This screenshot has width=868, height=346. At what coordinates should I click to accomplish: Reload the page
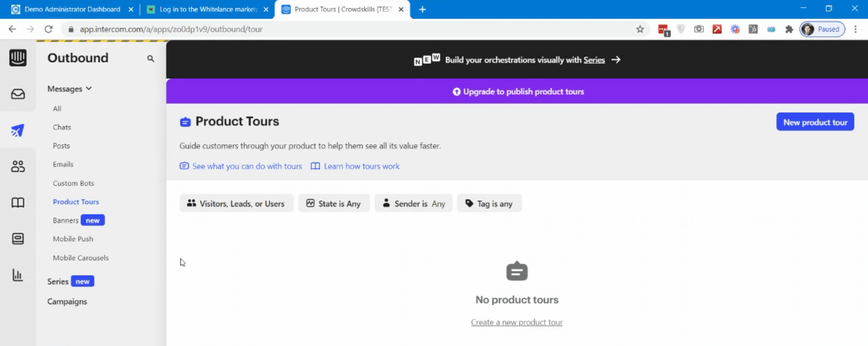tap(48, 29)
